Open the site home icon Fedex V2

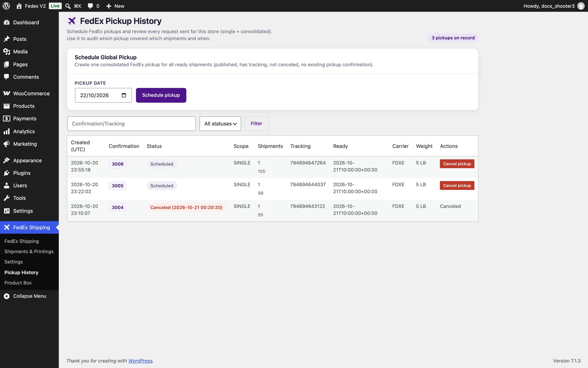click(19, 6)
